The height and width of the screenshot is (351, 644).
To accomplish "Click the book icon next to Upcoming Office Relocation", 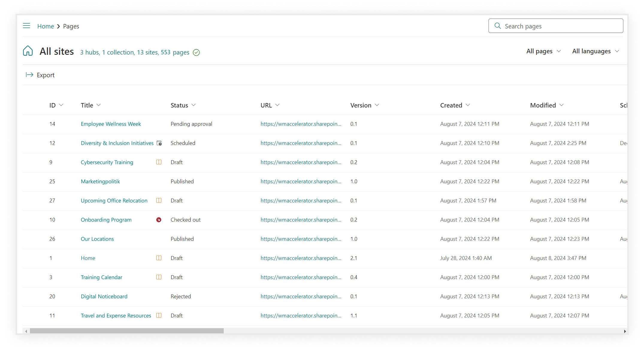I will coord(159,200).
